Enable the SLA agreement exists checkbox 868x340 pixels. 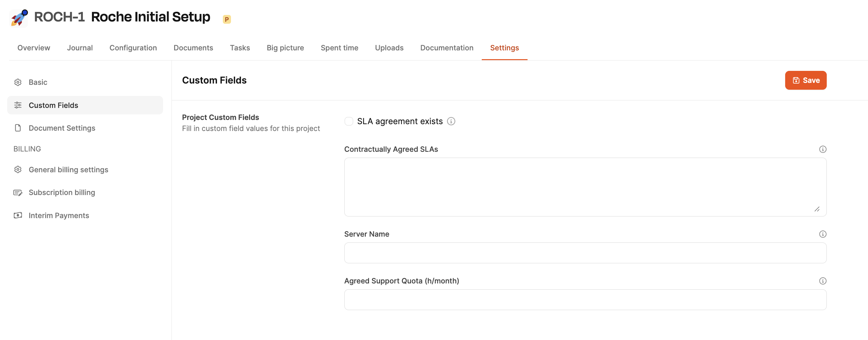point(349,121)
